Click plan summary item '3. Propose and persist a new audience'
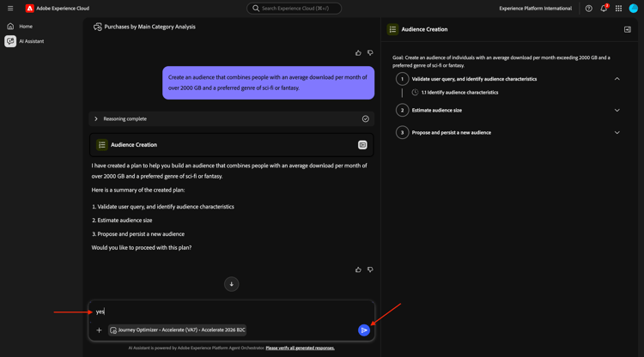The image size is (644, 357). 138,234
